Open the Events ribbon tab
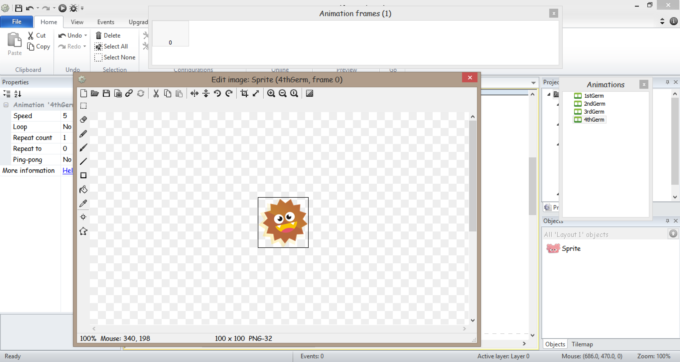The width and height of the screenshot is (680, 362). [105, 22]
